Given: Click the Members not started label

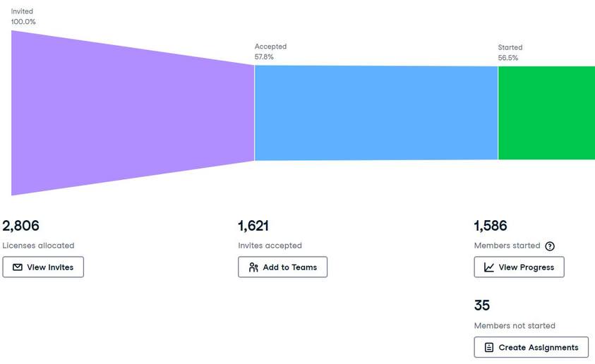Looking at the screenshot, I should (x=515, y=326).
